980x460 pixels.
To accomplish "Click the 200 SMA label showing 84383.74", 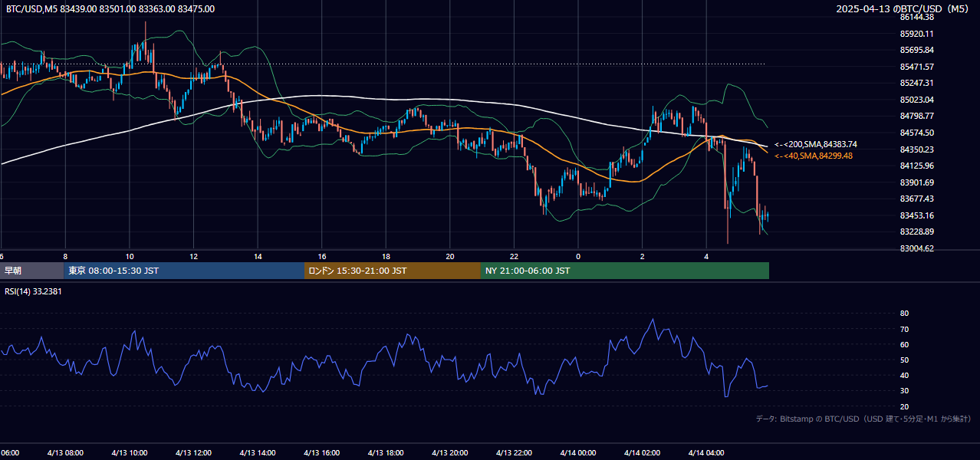I will [816, 144].
